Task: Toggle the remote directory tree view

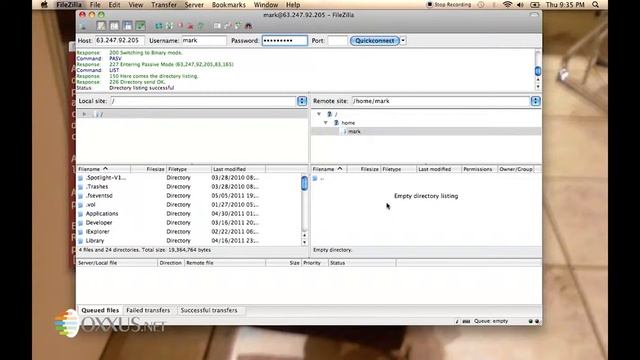Action: [127, 26]
